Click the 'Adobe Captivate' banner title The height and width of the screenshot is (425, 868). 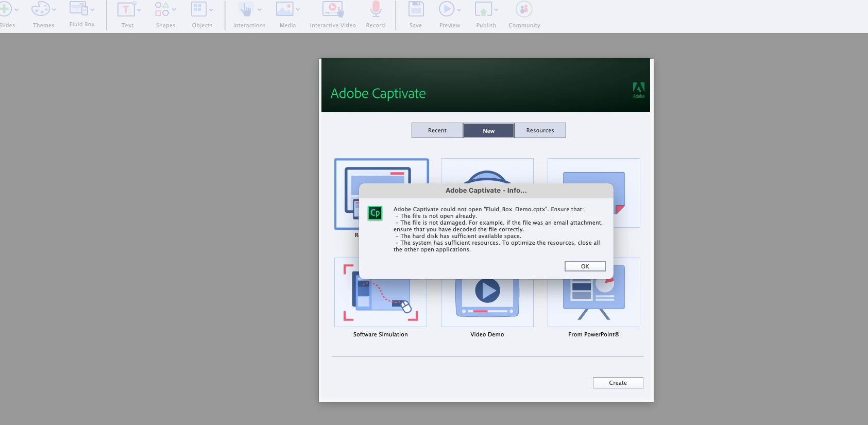point(378,93)
